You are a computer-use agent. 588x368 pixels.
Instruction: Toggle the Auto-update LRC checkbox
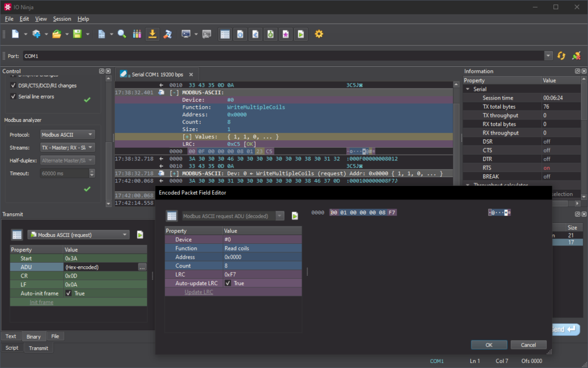[228, 283]
